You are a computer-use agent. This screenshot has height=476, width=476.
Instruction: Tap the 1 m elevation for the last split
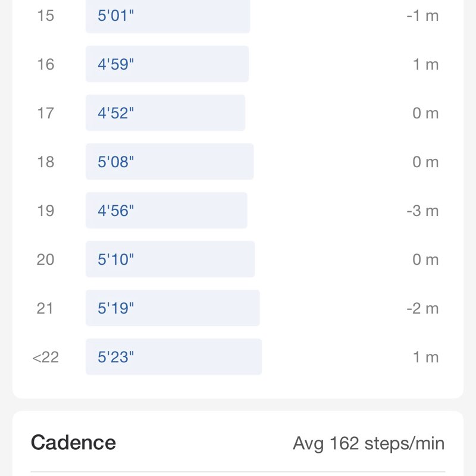[425, 357]
